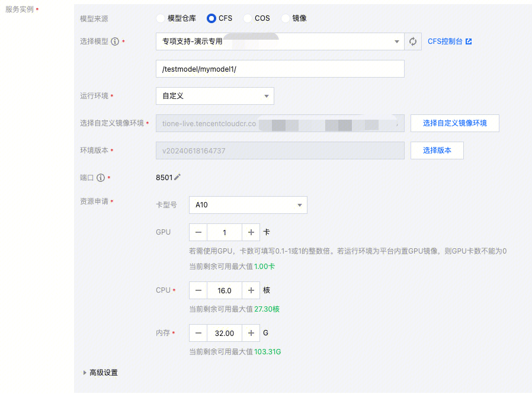Choose 镜像 as model source
Image resolution: width=532 pixels, height=394 pixels.
[x=286, y=18]
